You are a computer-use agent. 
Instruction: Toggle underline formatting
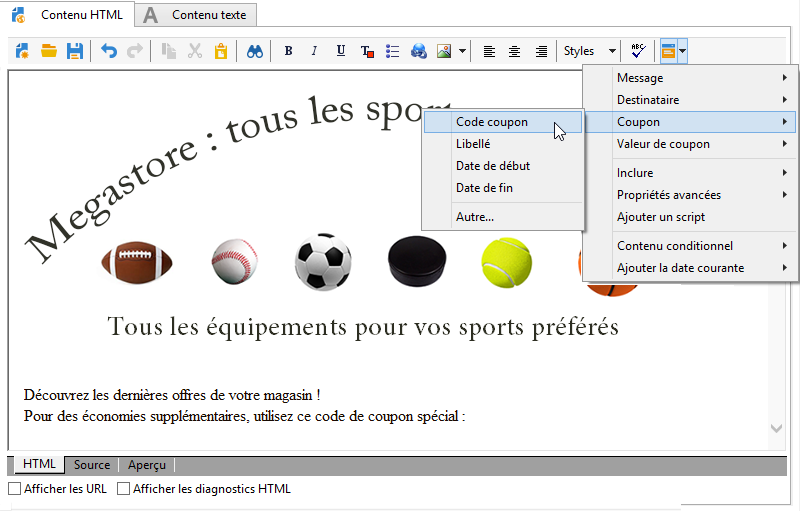click(x=341, y=51)
